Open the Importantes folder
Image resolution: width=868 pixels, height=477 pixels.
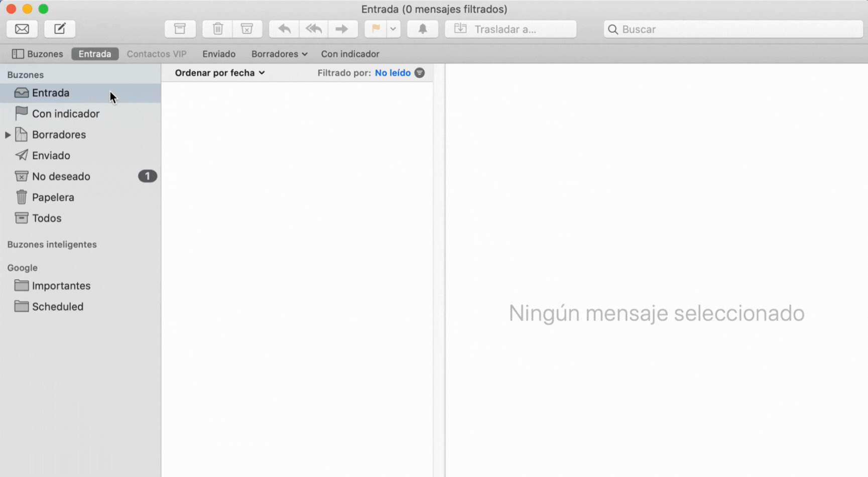click(80, 286)
